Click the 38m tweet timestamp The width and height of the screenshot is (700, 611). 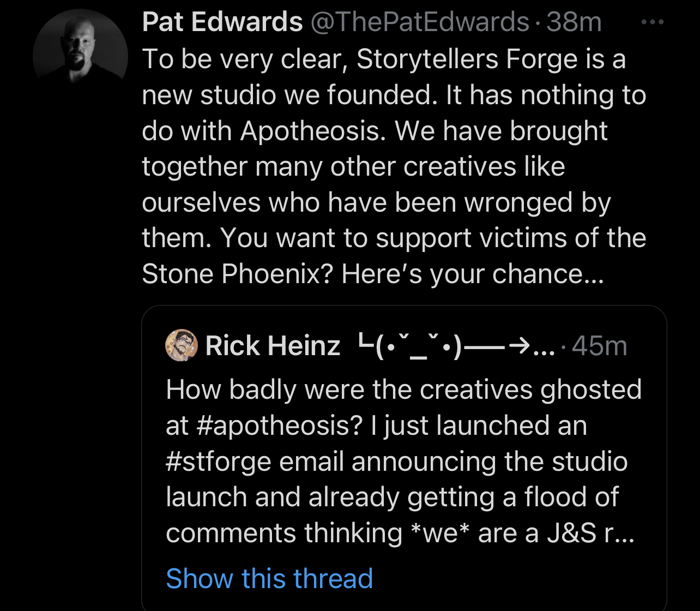[x=574, y=22]
